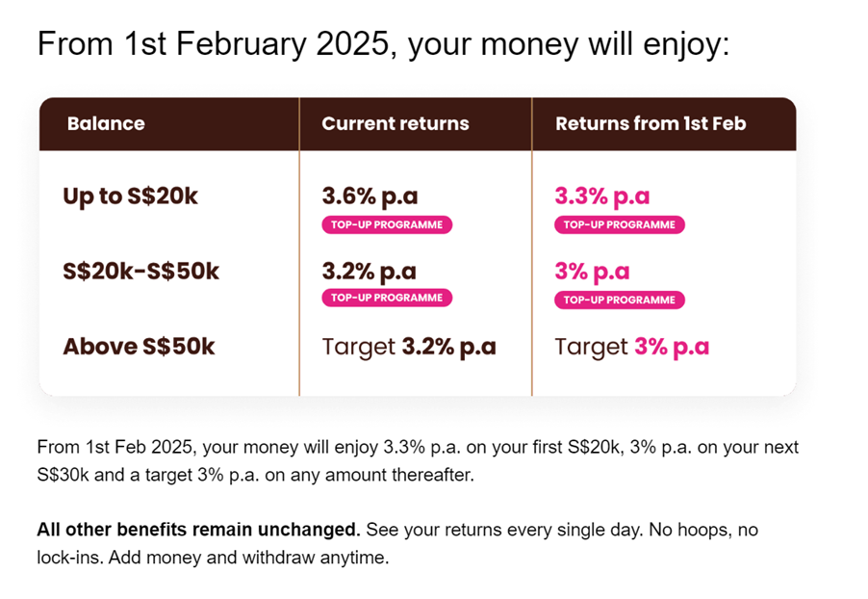This screenshot has height=599, width=868.
Task: Select the Current returns column header
Action: [x=396, y=123]
